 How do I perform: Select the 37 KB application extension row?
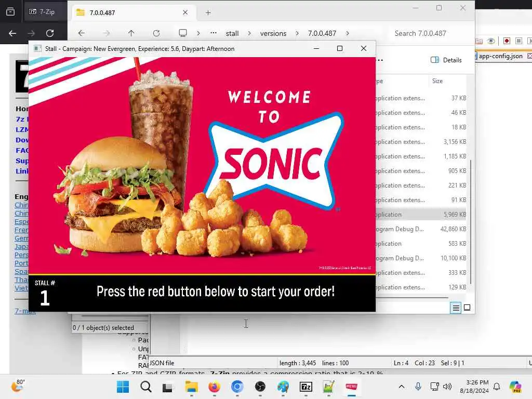coord(421,98)
